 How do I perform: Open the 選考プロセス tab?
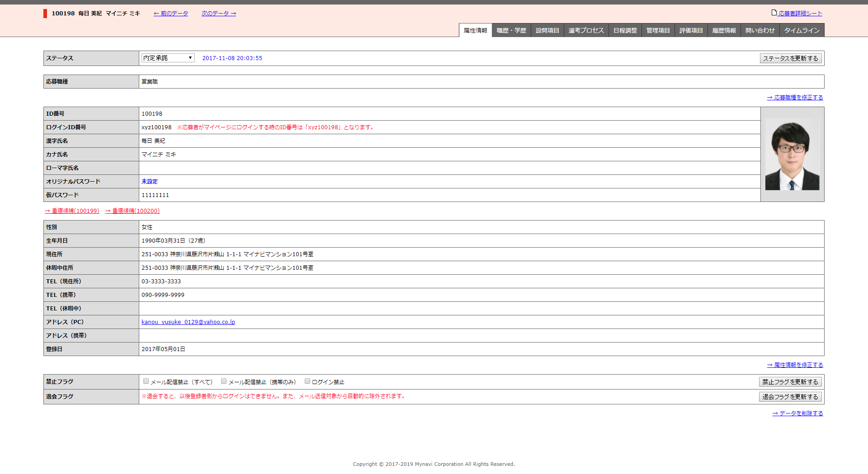point(586,30)
